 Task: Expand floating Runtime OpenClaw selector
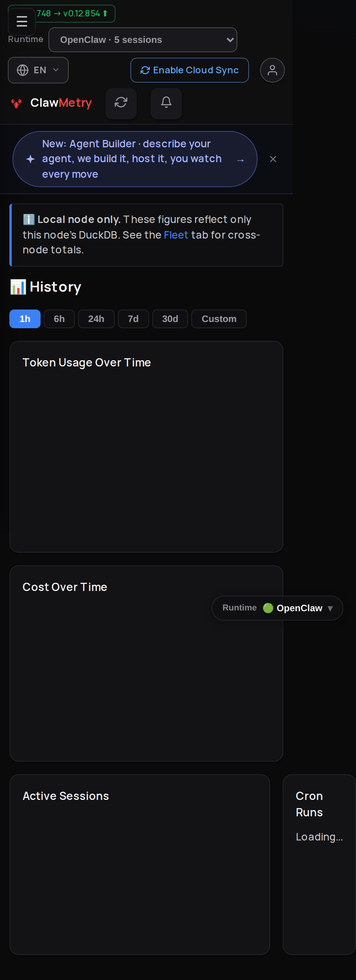point(278,608)
